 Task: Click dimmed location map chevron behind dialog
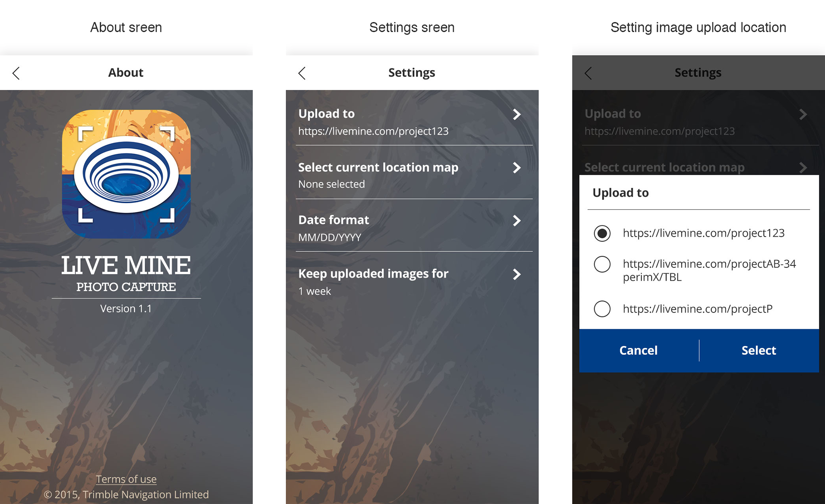(x=803, y=168)
